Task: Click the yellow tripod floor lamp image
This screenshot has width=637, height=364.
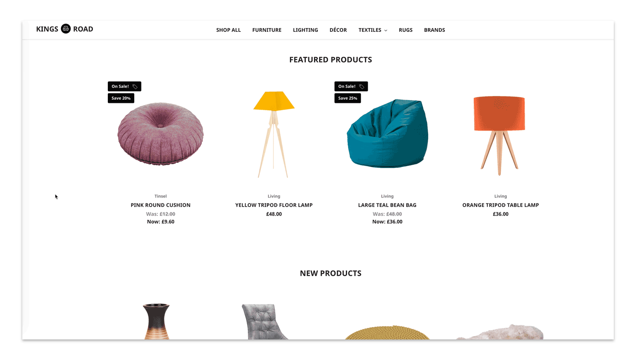Action: pyautogui.click(x=273, y=134)
